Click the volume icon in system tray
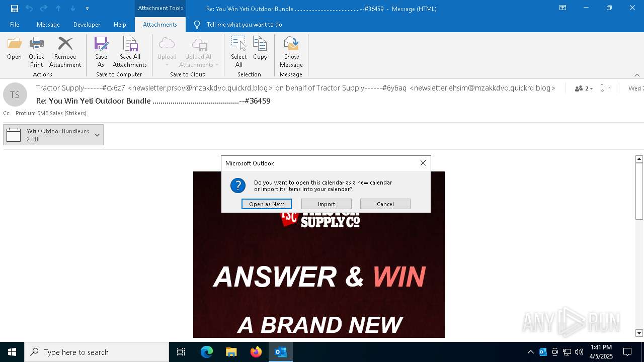The image size is (644, 362). tap(579, 352)
